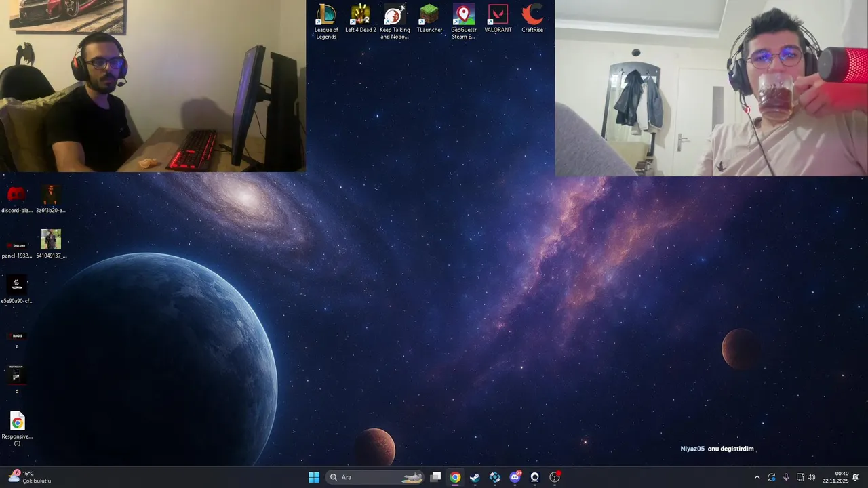Select the Responsive... (3) Chrome HTML file

(x=17, y=428)
